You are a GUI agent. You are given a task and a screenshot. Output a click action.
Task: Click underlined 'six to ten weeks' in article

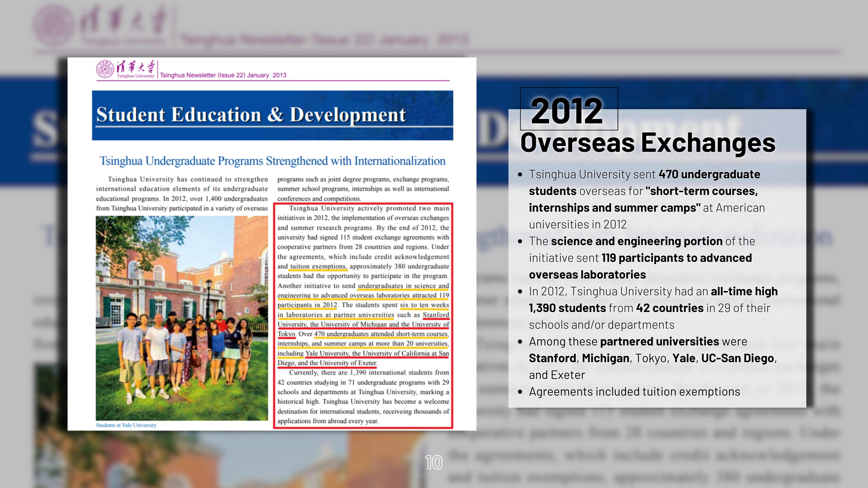[424, 305]
